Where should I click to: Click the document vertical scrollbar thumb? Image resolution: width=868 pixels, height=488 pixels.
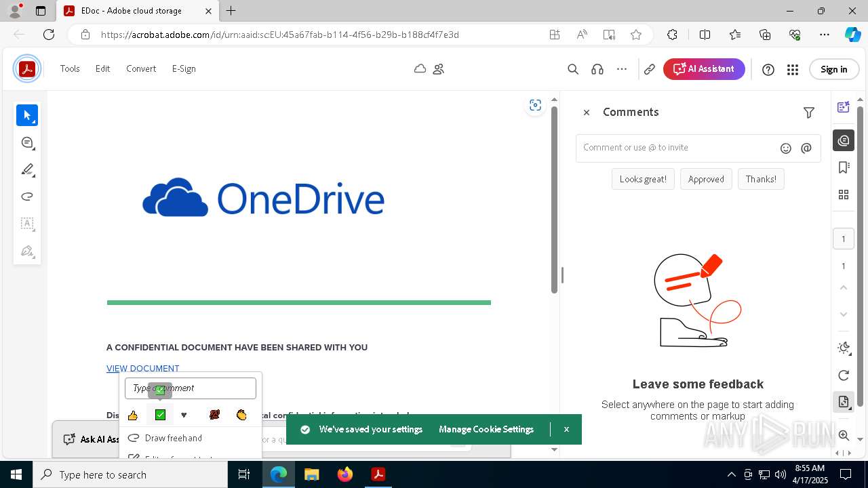[x=554, y=200]
